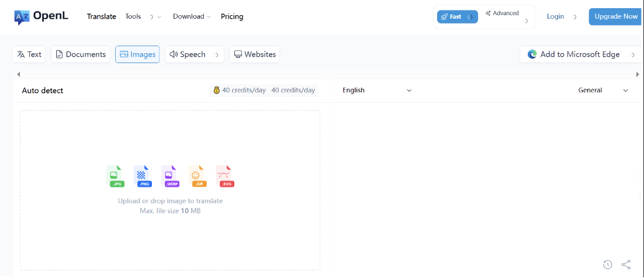This screenshot has width=644, height=278.
Task: Click the Upgrade Now button
Action: point(616,16)
